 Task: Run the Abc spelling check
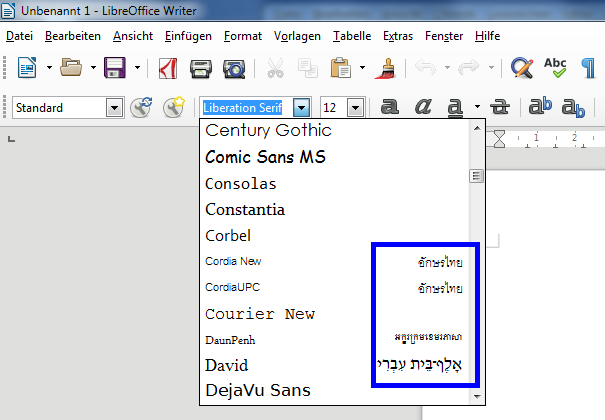pos(555,67)
